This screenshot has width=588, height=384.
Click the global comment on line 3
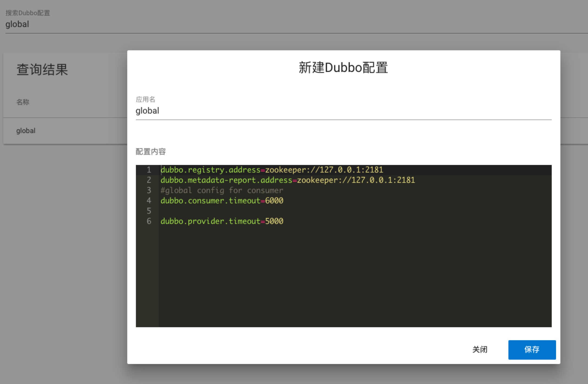point(221,190)
